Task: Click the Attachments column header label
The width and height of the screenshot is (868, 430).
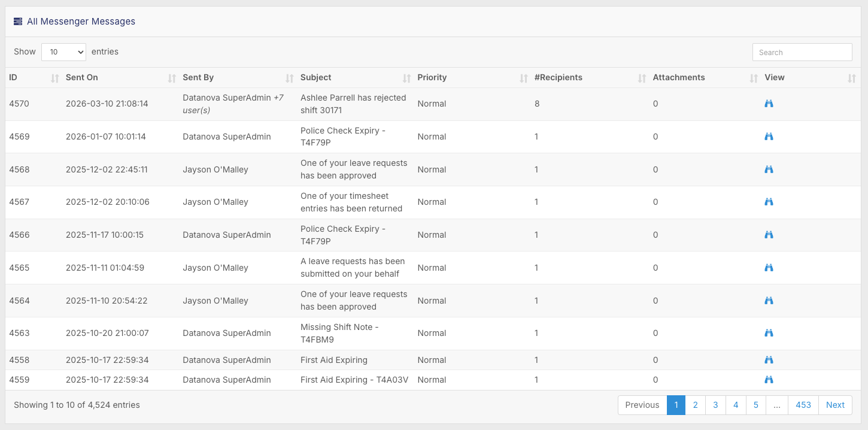Action: click(x=679, y=77)
